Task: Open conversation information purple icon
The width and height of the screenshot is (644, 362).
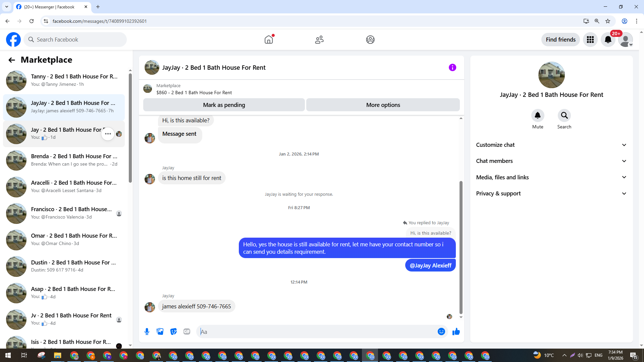Action: pos(452,67)
